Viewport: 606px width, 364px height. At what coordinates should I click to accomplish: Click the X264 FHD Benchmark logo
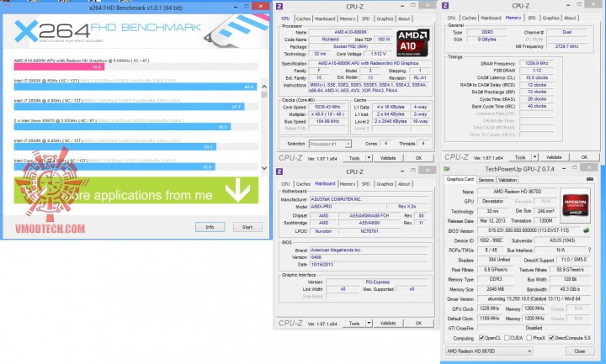tap(108, 32)
